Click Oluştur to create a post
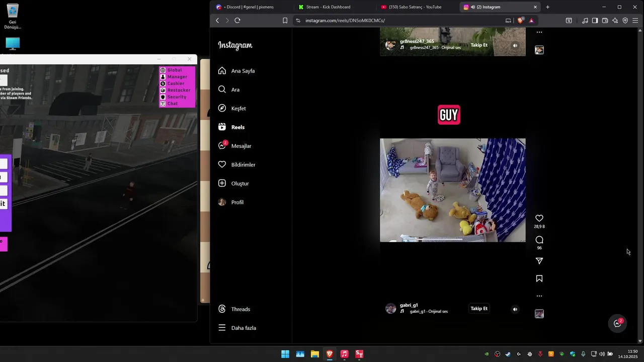Viewport: 644px width, 362px height. tap(233, 184)
